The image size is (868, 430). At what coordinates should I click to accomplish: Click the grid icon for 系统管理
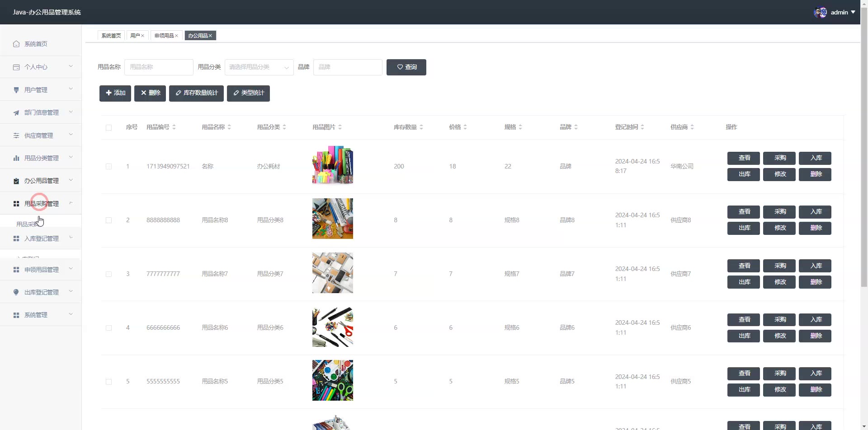(16, 315)
